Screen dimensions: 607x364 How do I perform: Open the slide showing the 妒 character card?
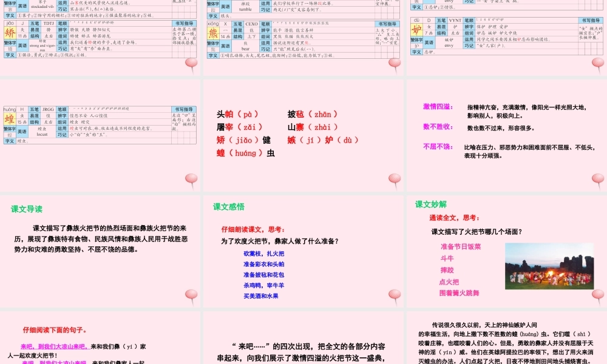tap(507, 37)
